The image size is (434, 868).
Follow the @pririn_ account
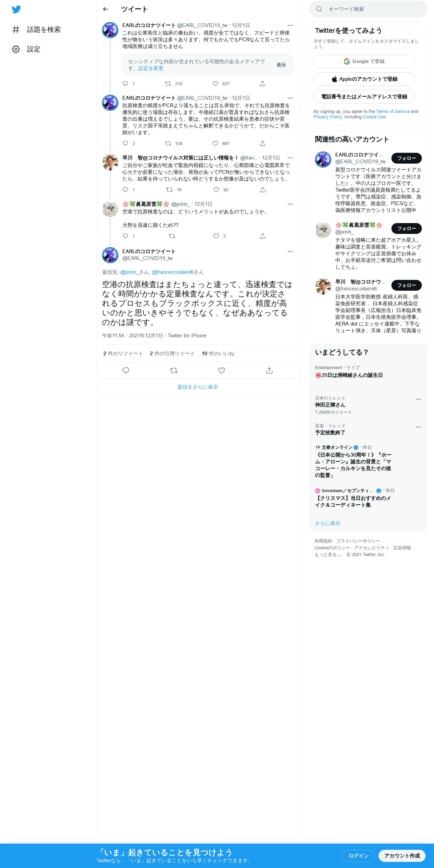[x=406, y=228]
